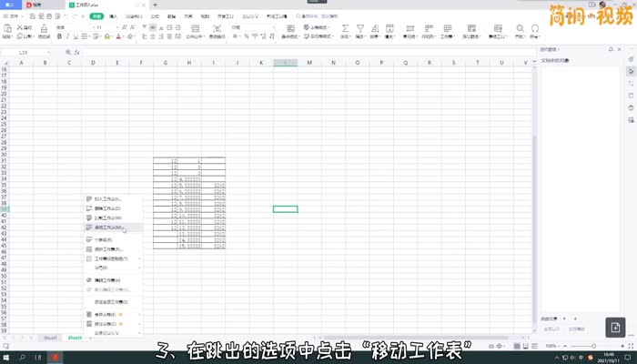This screenshot has width=637, height=364.
Task: Switch to the Data ribbon tab
Action: (171, 16)
